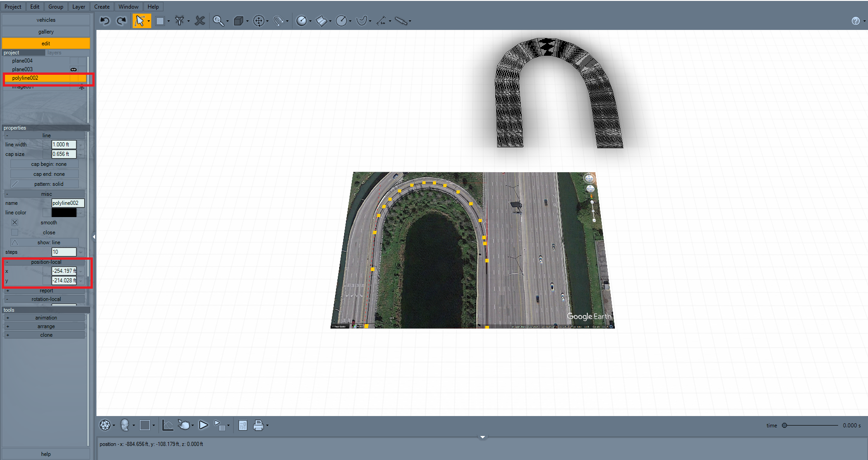Click the printer icon
Image resolution: width=868 pixels, height=460 pixels.
(259, 425)
